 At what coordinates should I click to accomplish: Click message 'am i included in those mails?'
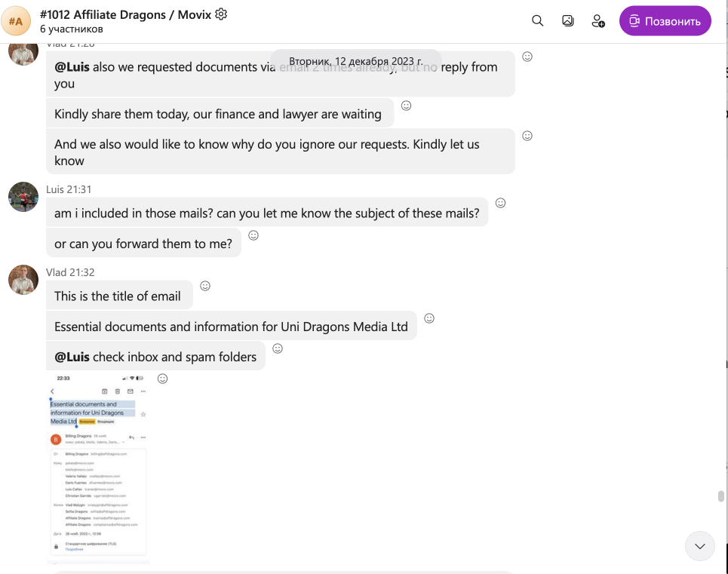267,213
